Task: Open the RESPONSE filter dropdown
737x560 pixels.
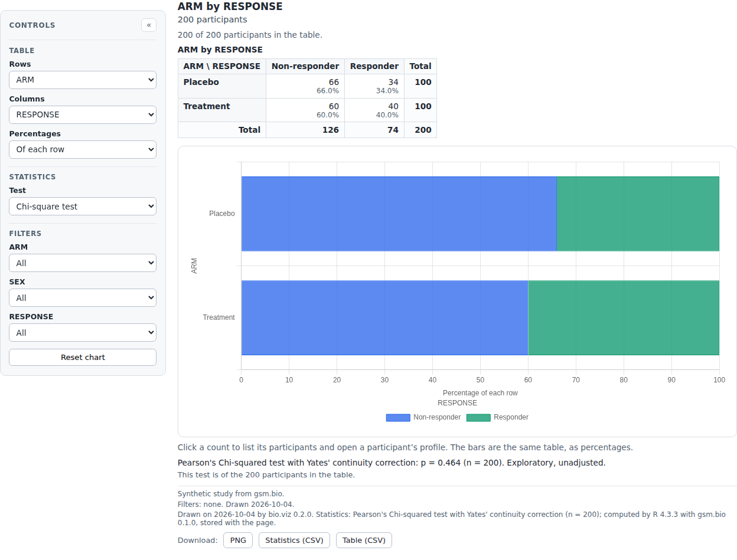Action: pos(83,333)
